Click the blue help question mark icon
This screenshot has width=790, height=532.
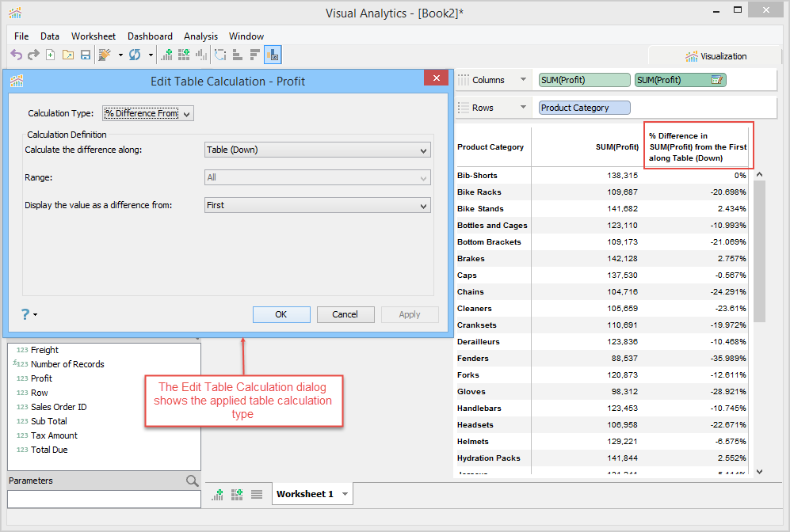click(x=25, y=314)
